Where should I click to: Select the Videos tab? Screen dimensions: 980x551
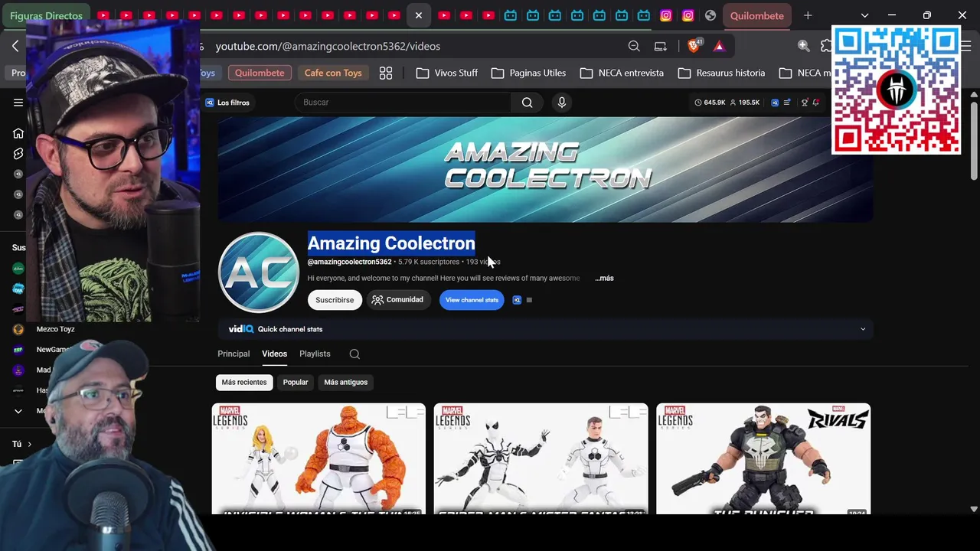pyautogui.click(x=274, y=354)
